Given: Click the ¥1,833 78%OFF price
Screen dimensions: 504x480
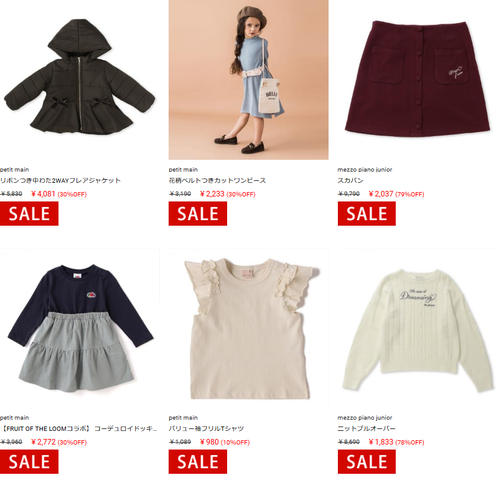Looking at the screenshot, I should point(397,442).
